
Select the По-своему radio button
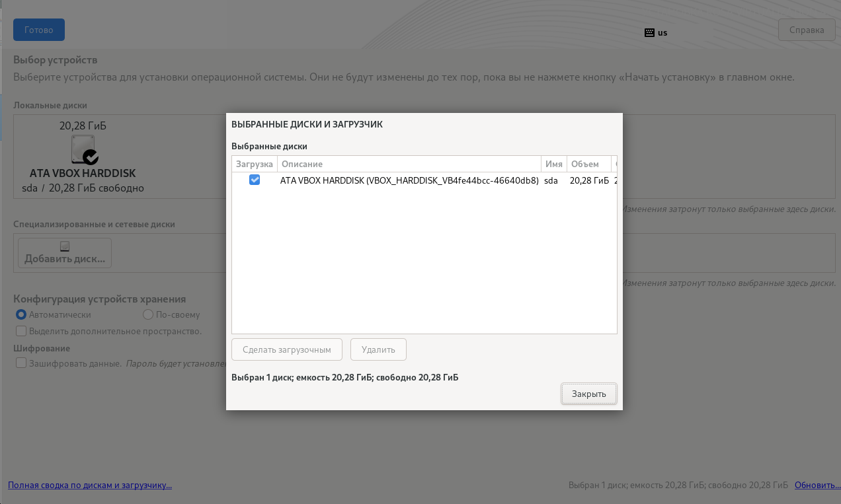148,314
